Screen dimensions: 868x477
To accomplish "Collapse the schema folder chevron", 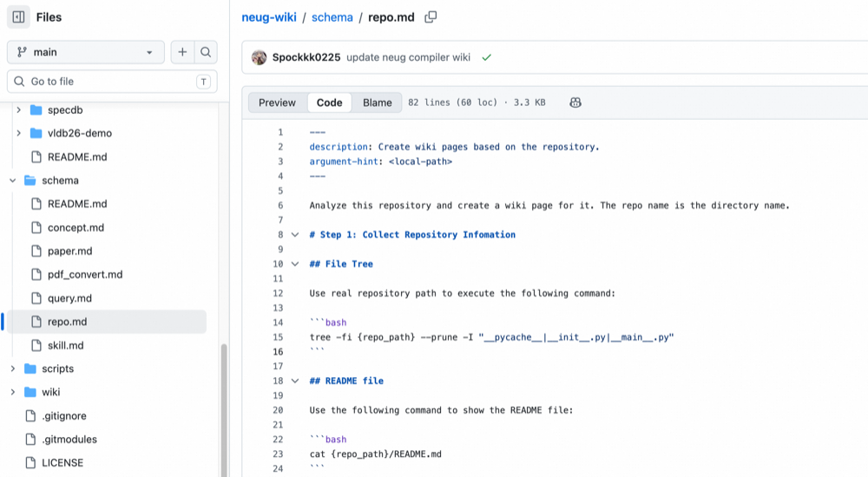I will click(x=13, y=181).
